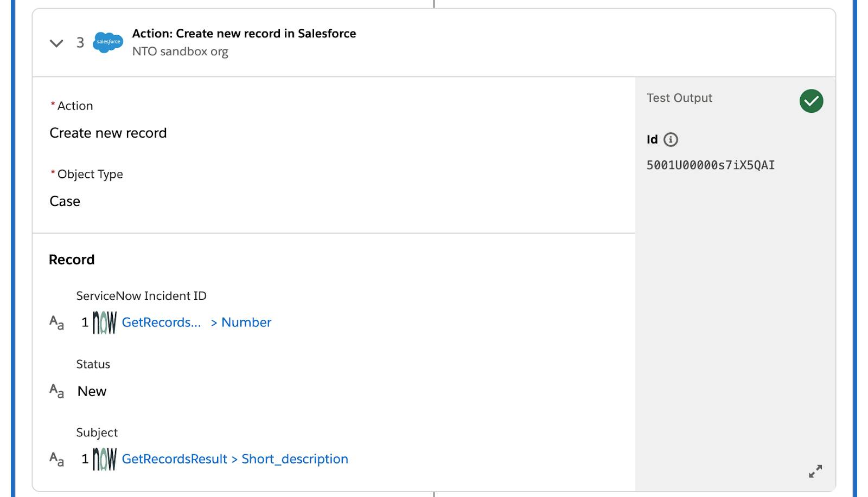Click the ServiceNow logo in Incident ID field

105,322
